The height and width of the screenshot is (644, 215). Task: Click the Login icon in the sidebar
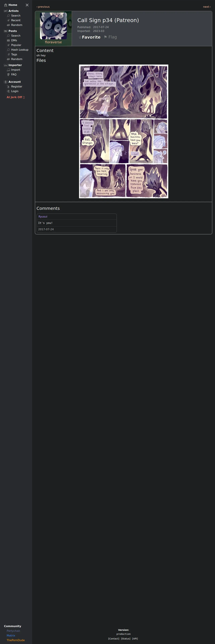pyautogui.click(x=9, y=91)
